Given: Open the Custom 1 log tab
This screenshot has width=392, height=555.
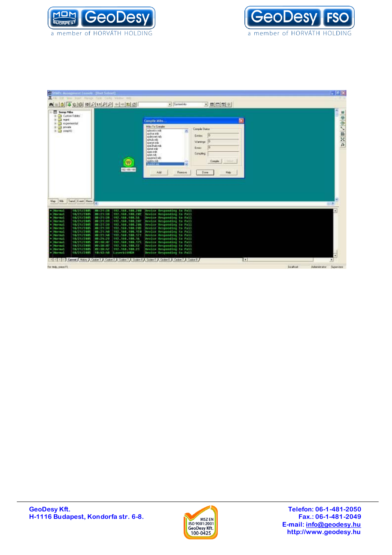Looking at the screenshot, I should (96, 260).
